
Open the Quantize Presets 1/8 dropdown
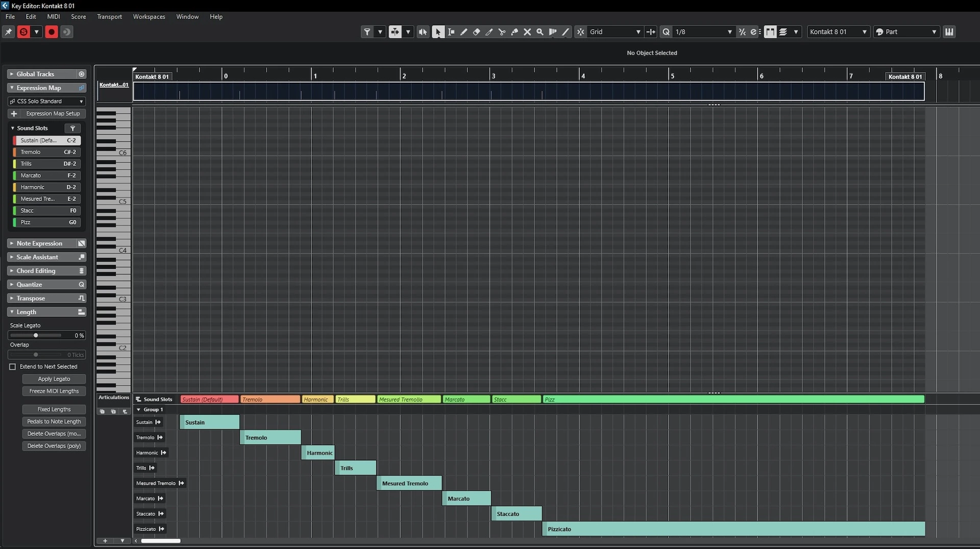pyautogui.click(x=703, y=32)
